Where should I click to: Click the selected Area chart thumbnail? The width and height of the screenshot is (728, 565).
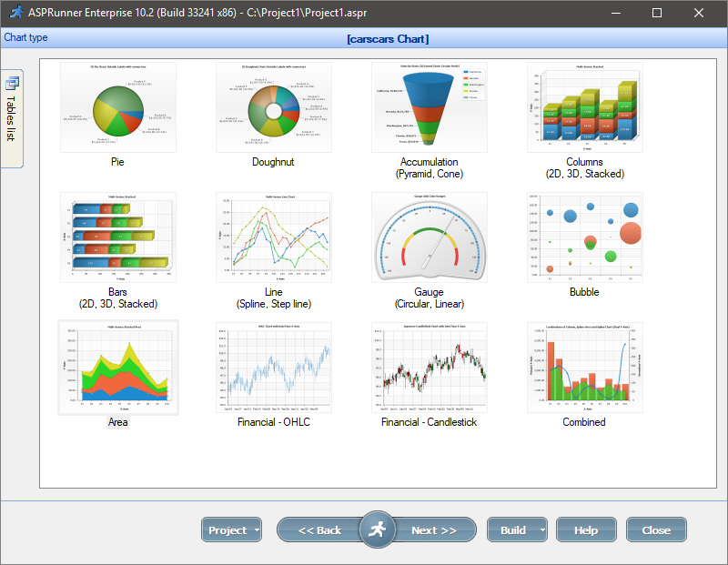[x=117, y=367]
